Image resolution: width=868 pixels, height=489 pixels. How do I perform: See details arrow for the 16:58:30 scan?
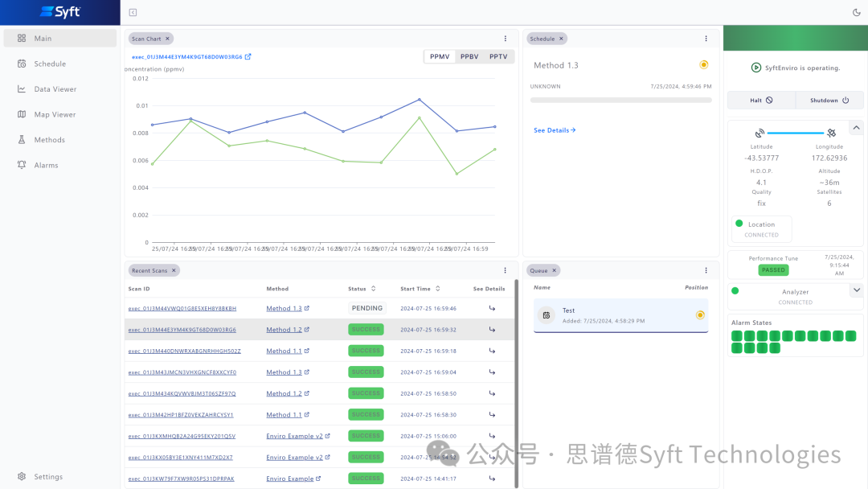(492, 415)
